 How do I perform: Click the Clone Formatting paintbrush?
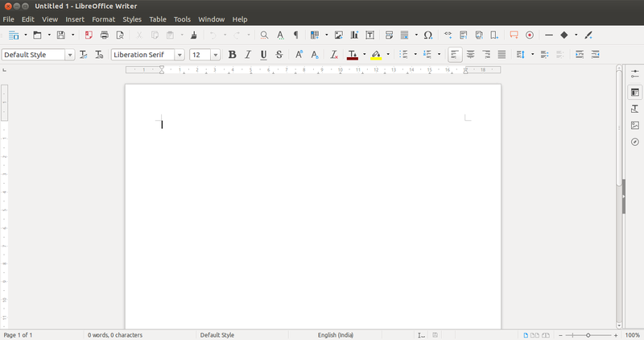tap(194, 35)
